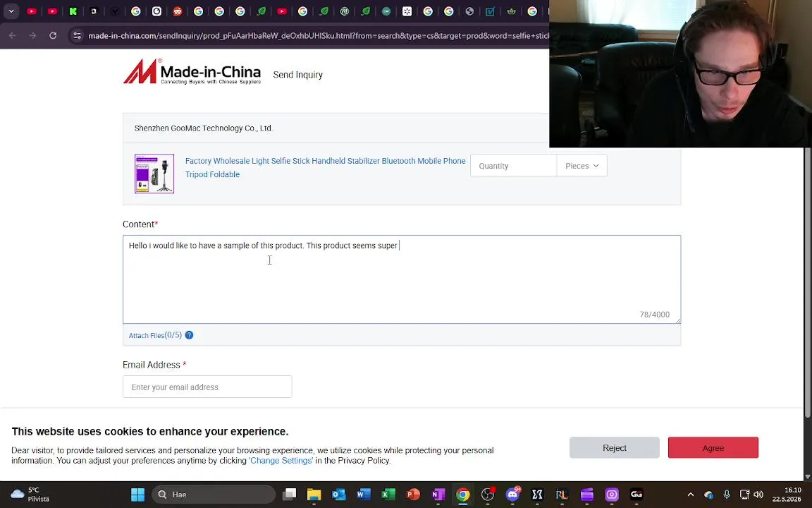Click the Chrome taskbar icon
The height and width of the screenshot is (508, 812).
463,495
